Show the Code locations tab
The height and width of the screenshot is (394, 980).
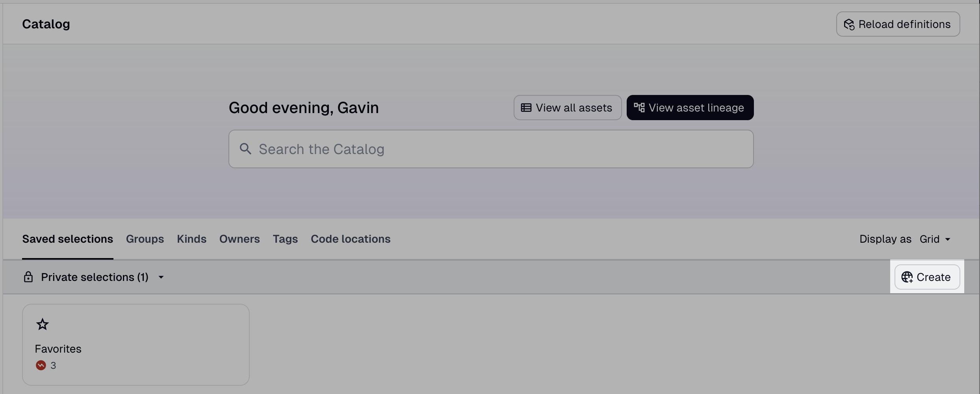click(351, 239)
